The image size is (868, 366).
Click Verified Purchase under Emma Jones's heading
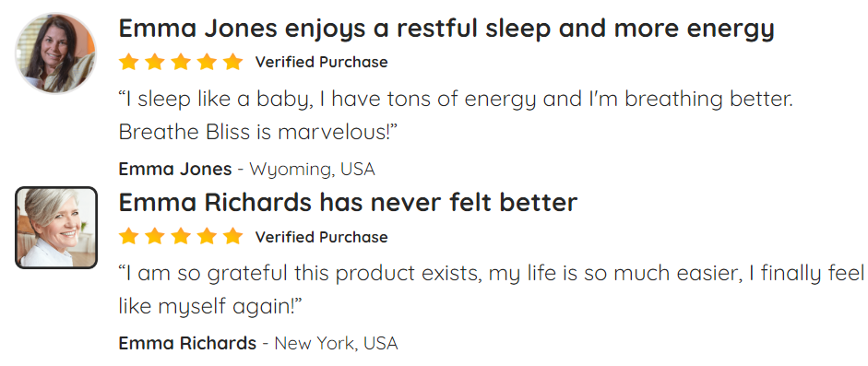322,63
